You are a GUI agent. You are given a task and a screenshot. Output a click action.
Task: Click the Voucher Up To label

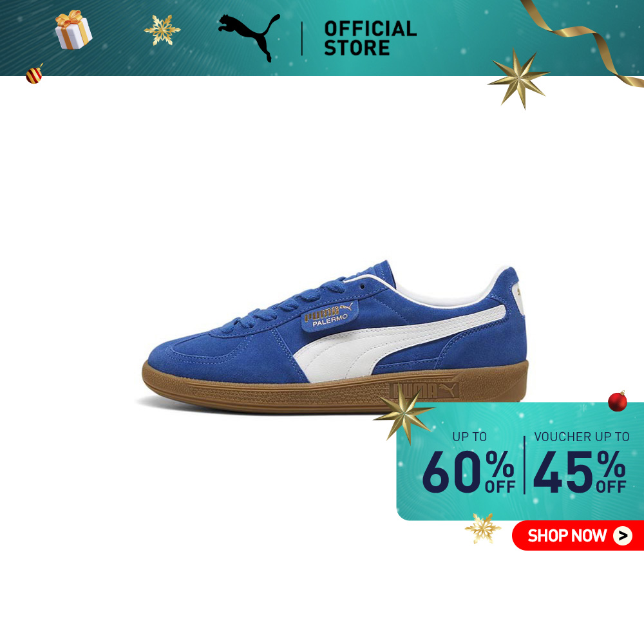(582, 437)
